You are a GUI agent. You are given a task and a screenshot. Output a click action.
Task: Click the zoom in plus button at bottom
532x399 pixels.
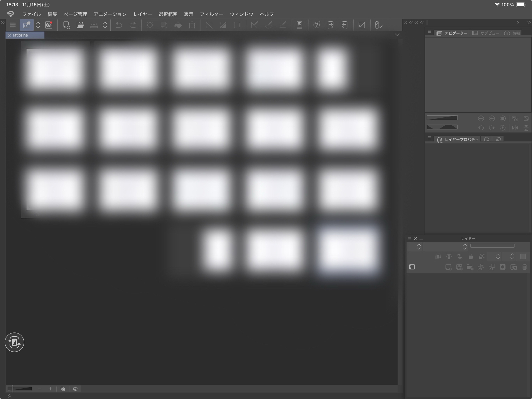pos(50,389)
